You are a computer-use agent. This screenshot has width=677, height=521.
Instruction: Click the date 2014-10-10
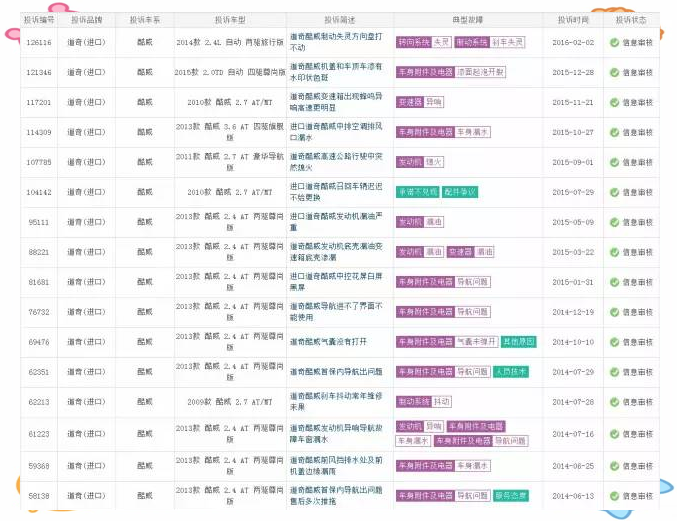coord(573,342)
